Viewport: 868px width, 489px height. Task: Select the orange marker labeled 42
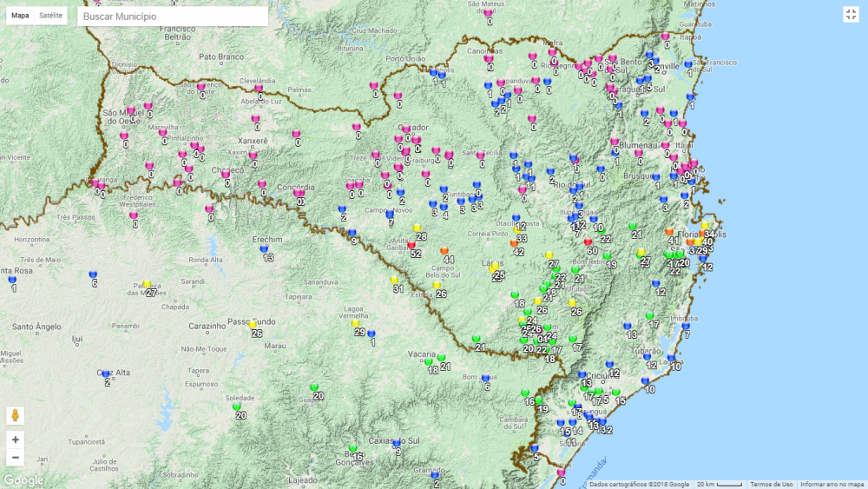(x=514, y=243)
